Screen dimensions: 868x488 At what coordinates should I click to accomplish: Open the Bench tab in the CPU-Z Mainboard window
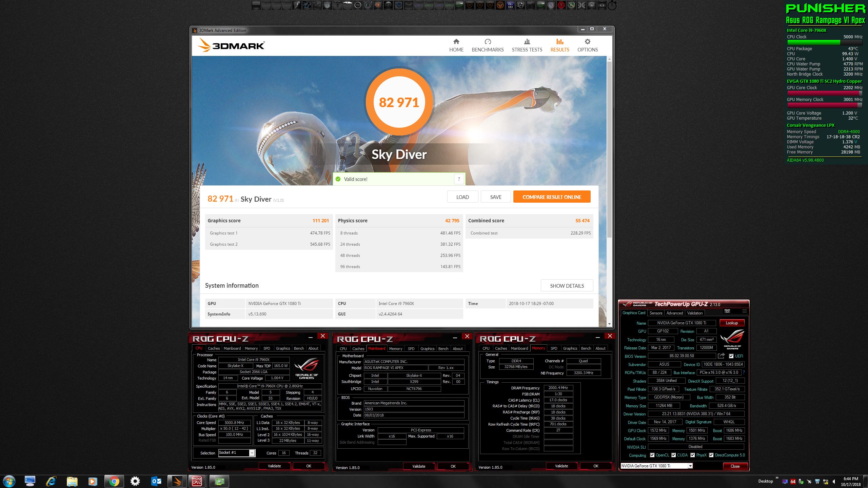click(443, 349)
